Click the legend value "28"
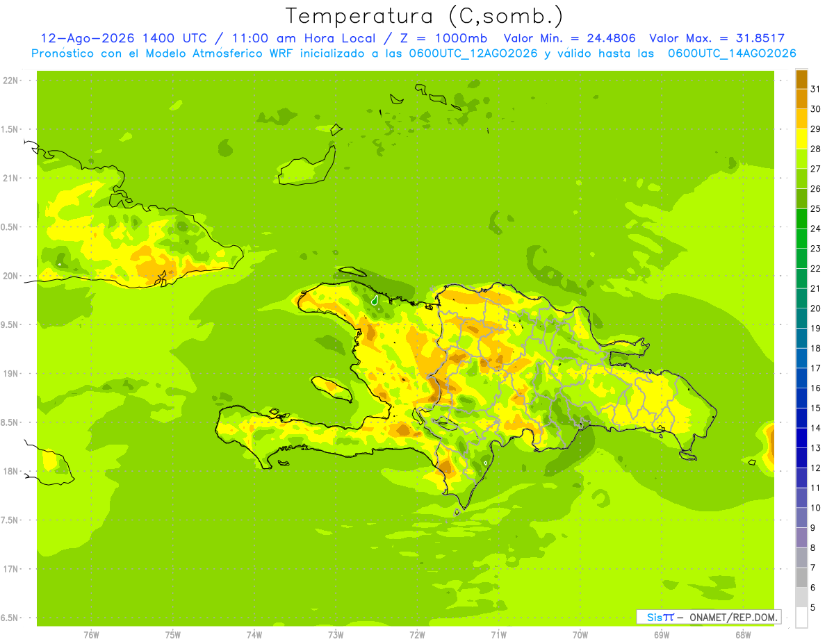Screen dimensions: 834x644 (x=815, y=149)
